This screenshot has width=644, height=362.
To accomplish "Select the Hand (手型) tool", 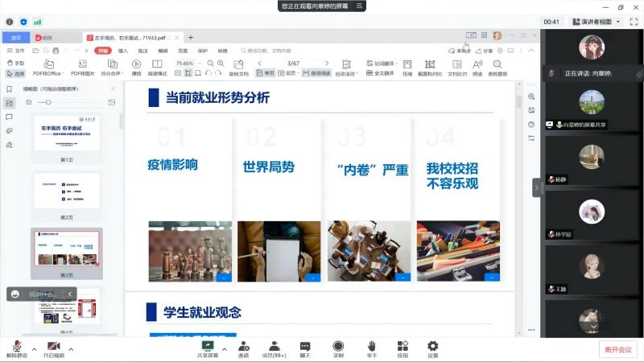I will (x=15, y=63).
